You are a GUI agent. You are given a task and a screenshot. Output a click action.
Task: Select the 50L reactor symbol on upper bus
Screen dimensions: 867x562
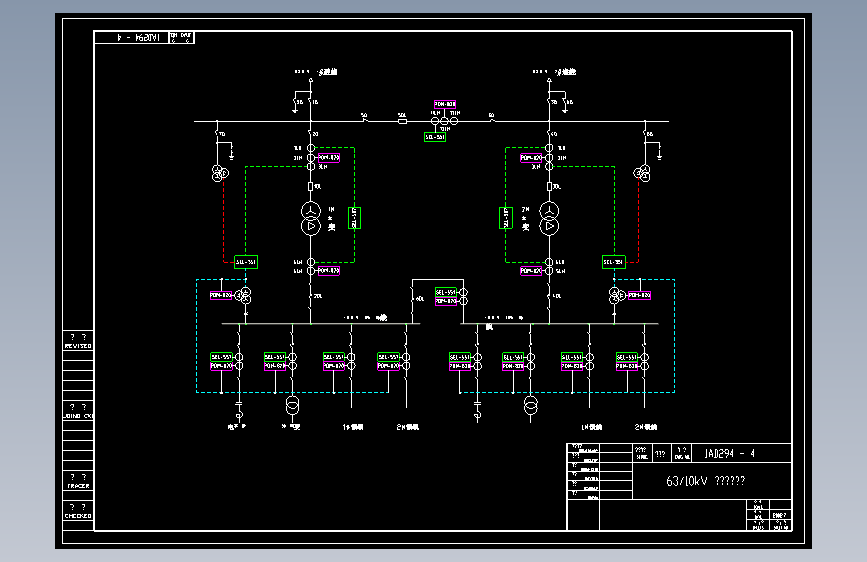(403, 121)
